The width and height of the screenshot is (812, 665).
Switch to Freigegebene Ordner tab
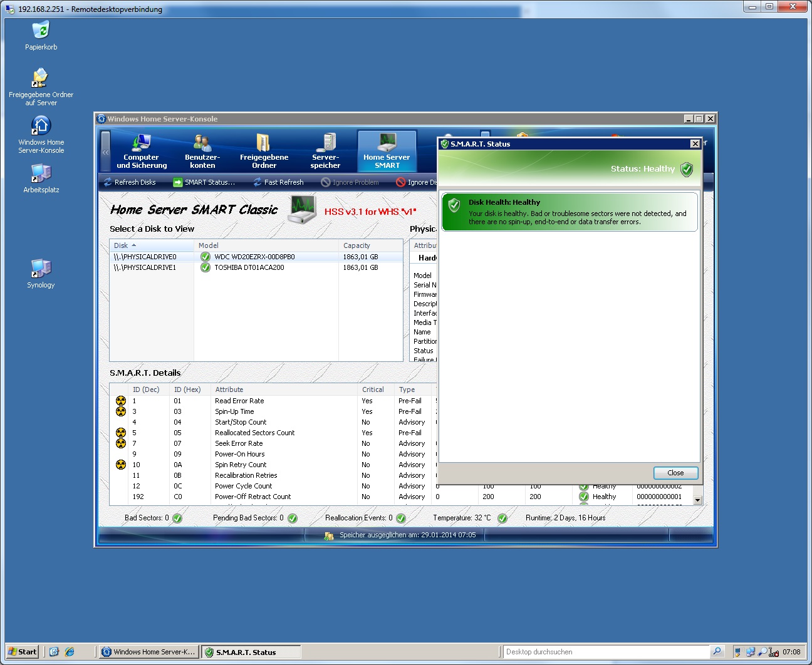pos(264,151)
